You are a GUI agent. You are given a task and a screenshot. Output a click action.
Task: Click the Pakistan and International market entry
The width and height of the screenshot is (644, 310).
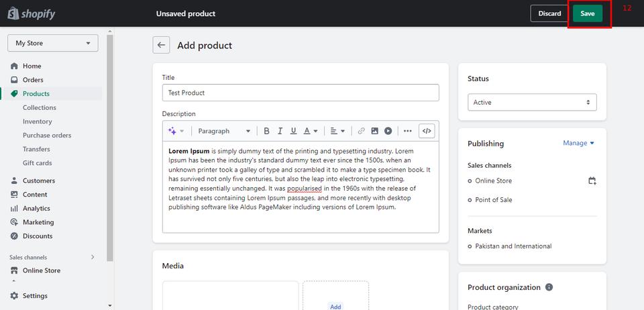click(513, 246)
